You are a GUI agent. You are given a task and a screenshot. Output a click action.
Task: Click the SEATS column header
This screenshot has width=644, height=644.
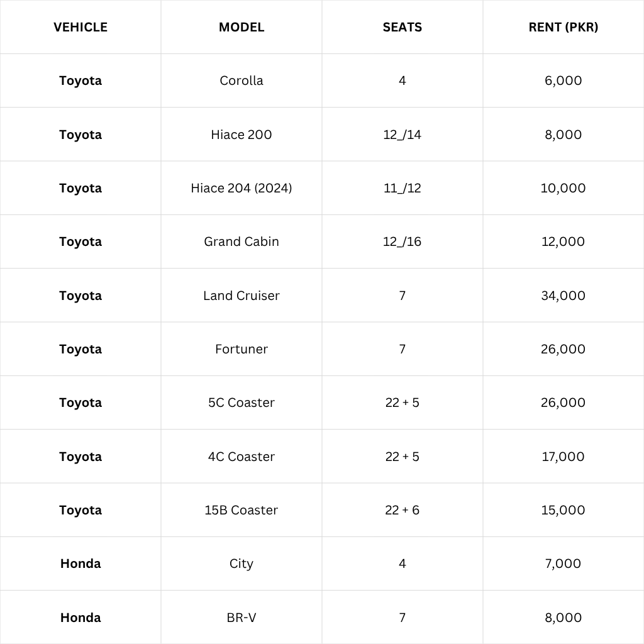click(402, 27)
